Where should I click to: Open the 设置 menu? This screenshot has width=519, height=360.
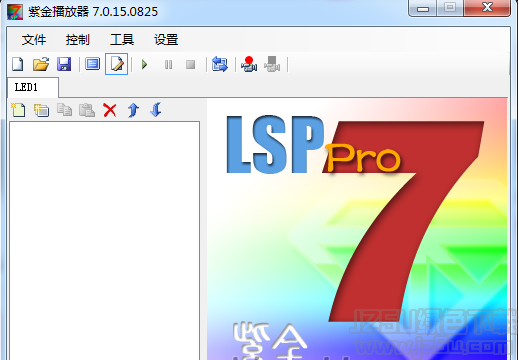[x=166, y=40]
